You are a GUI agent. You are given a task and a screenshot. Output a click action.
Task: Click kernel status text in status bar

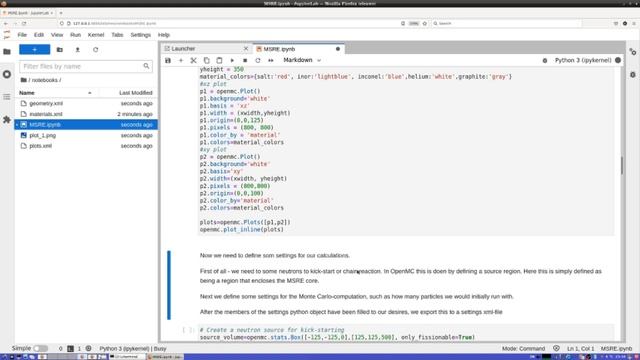[133, 349]
